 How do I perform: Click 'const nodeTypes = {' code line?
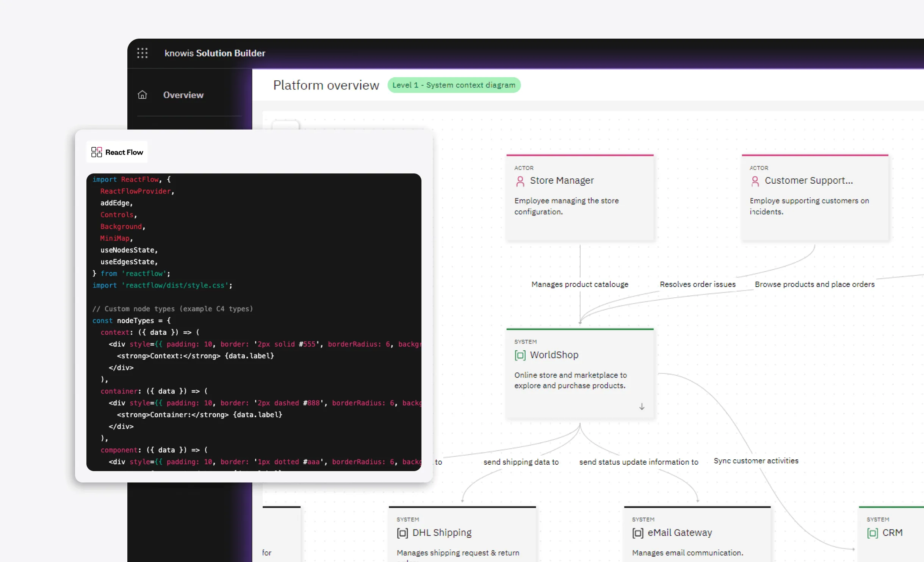click(x=132, y=320)
